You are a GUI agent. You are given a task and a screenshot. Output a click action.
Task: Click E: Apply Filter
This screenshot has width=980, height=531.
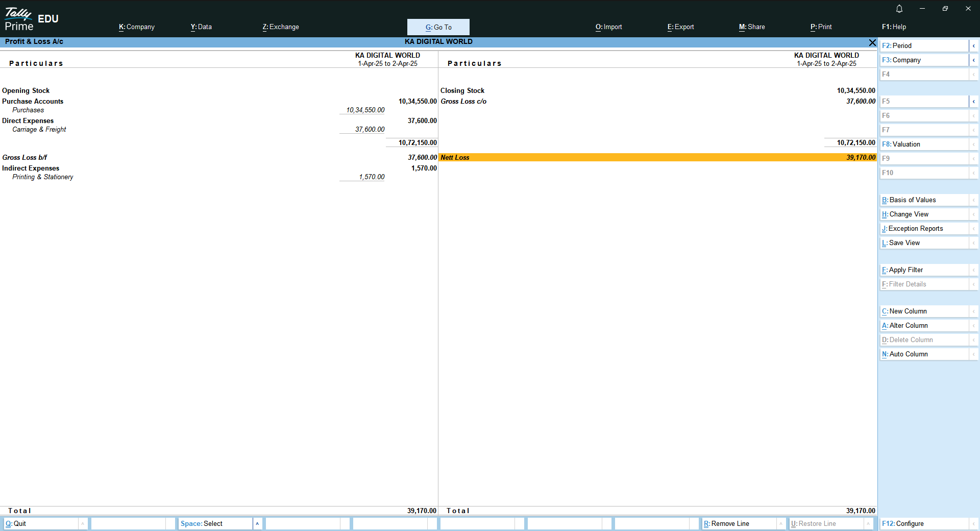(924, 270)
